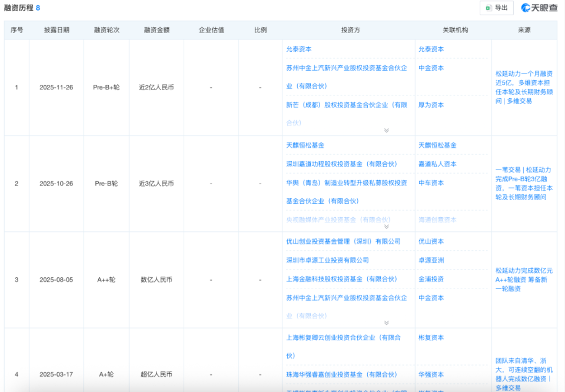Click the 披露日期 column header
This screenshot has width=565, height=392.
point(56,29)
